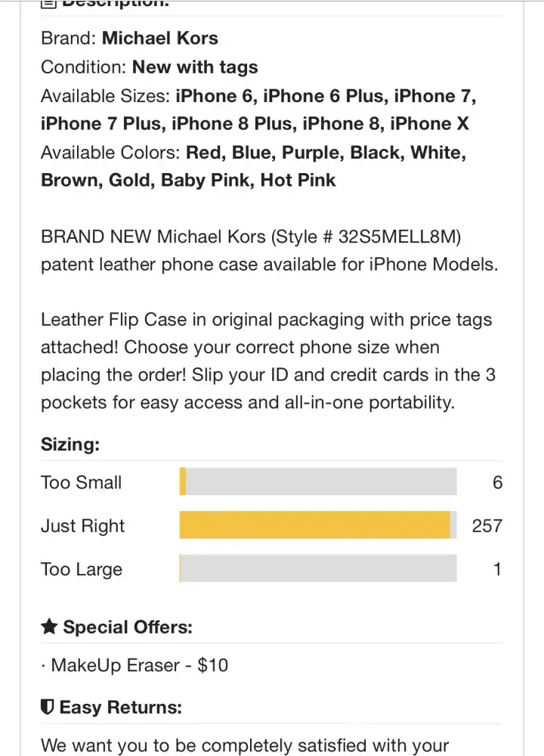Tap the Description header icon at top
Viewport: 544px width, 756px height.
tap(48, 4)
